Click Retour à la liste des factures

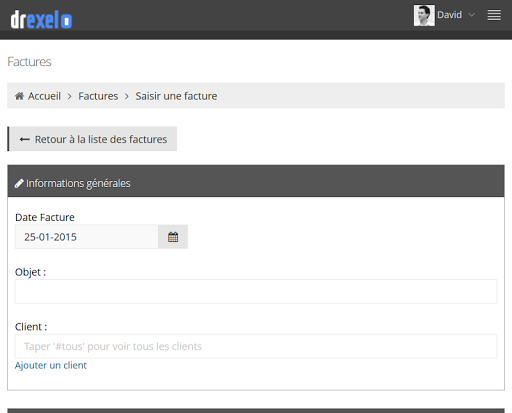coord(92,139)
